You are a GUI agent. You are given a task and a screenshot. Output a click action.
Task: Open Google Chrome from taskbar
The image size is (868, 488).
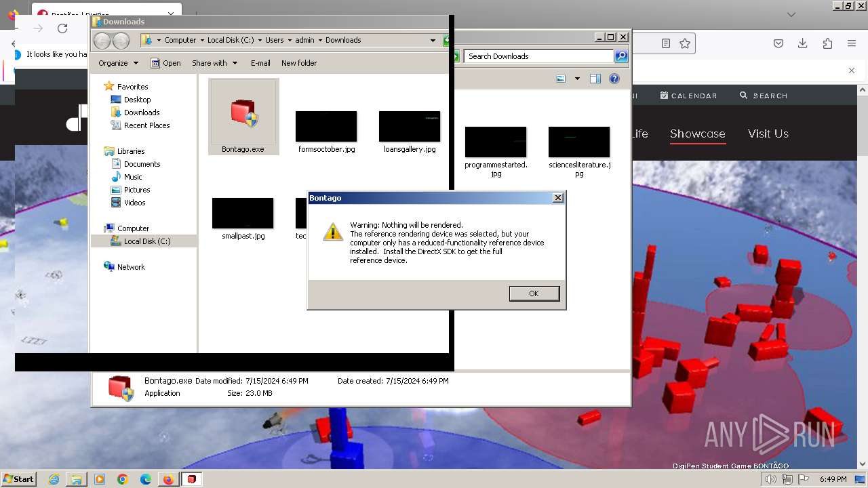click(x=123, y=479)
